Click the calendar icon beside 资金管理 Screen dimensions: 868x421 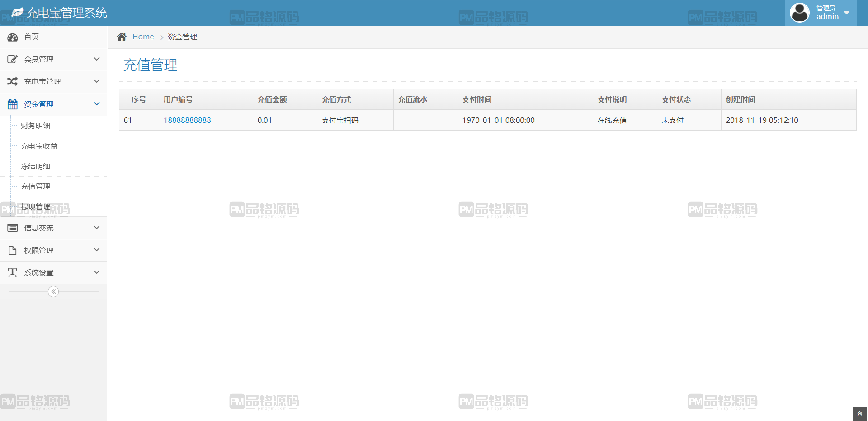point(13,104)
